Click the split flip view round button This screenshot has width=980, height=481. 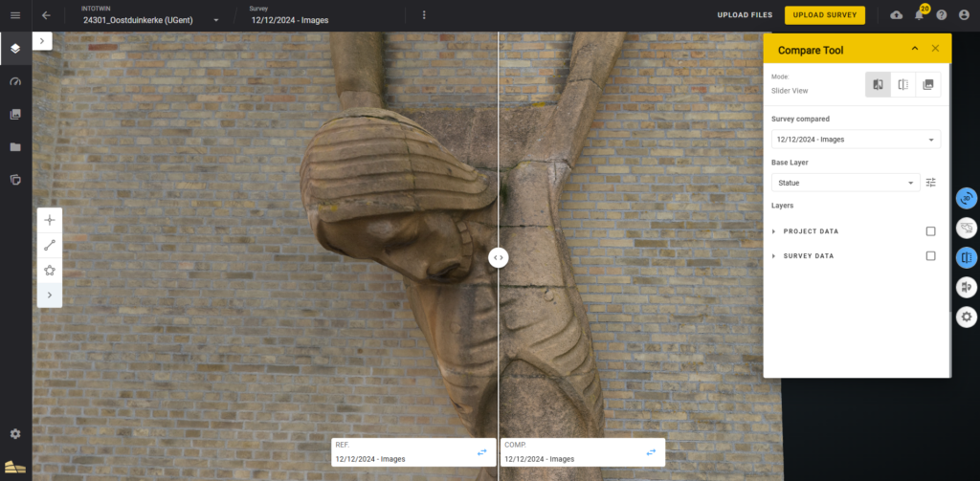pyautogui.click(x=967, y=287)
